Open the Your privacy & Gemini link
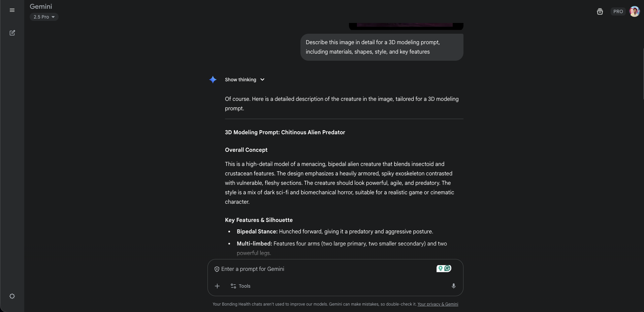This screenshot has width=644, height=312. [x=438, y=304]
